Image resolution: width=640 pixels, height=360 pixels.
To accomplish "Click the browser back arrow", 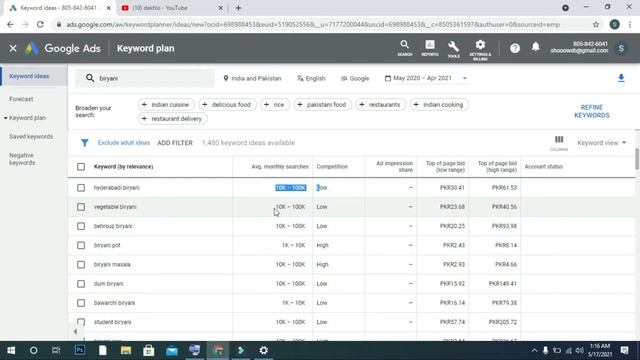I will click(x=10, y=24).
